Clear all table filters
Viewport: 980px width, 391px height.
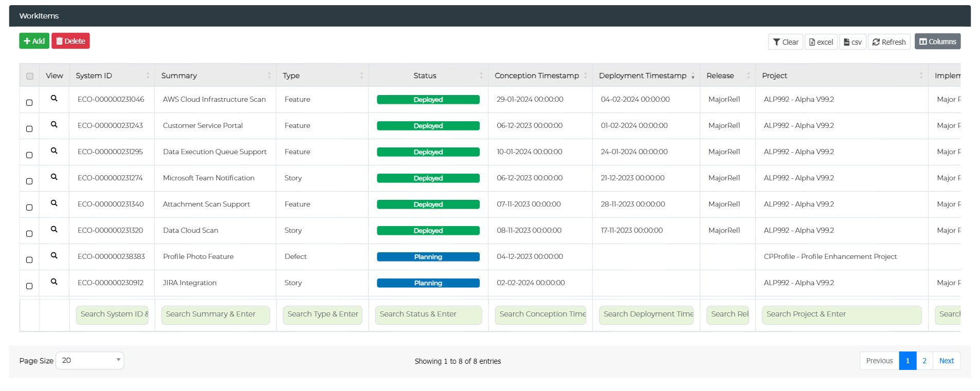click(x=786, y=42)
